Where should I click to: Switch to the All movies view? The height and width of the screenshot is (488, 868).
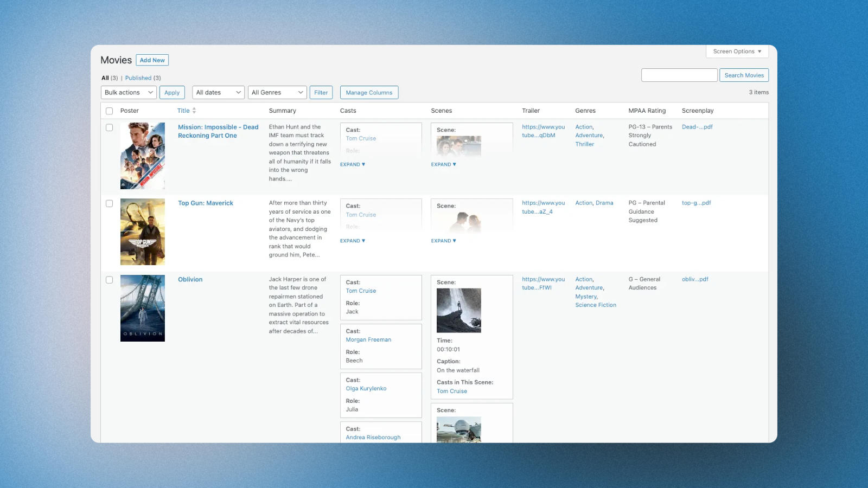point(105,78)
